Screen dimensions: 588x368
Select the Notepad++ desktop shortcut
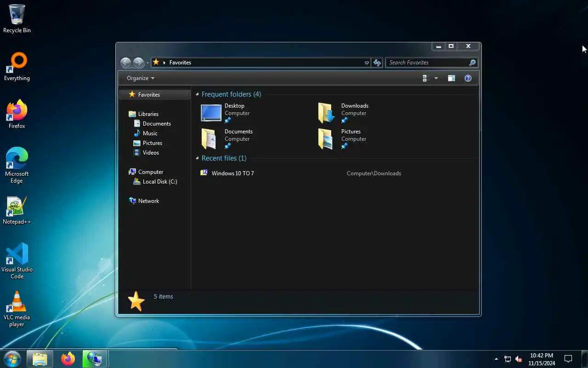17,210
